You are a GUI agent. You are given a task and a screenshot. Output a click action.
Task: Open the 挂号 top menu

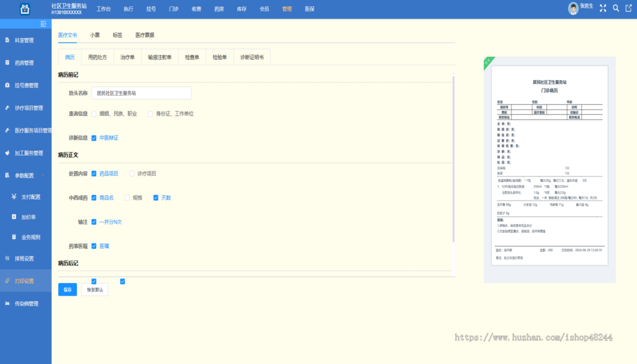(x=151, y=9)
